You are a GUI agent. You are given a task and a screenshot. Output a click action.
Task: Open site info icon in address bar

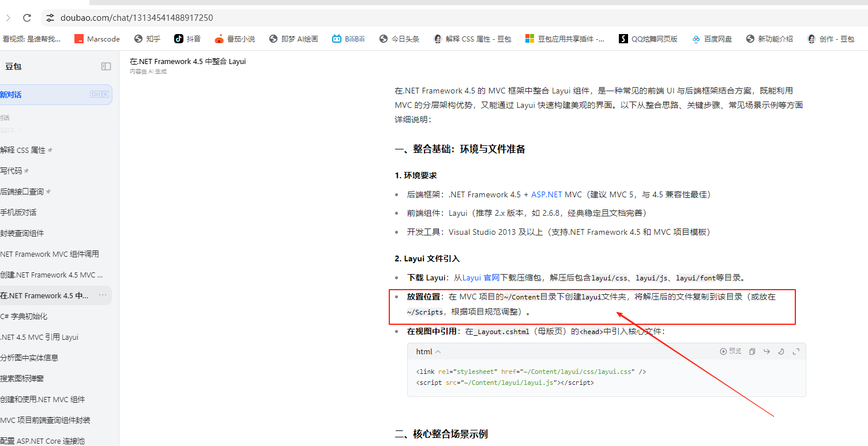point(50,18)
